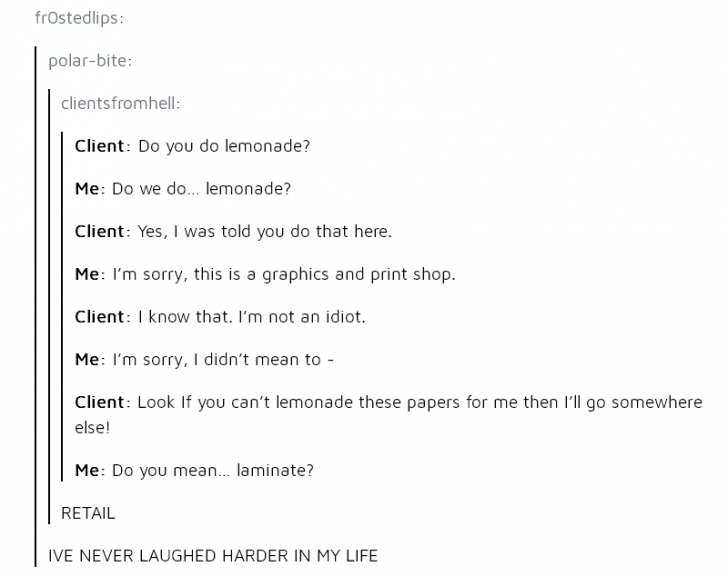The image size is (728, 576).
Task: Click the bold 'Me' label before 'Do we do'
Action: pos(89,189)
